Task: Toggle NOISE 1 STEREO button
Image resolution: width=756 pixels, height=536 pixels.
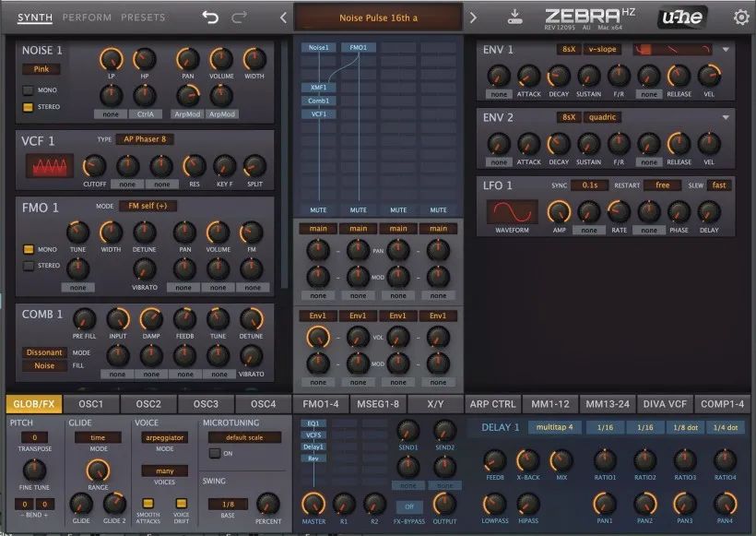Action: (x=29, y=107)
